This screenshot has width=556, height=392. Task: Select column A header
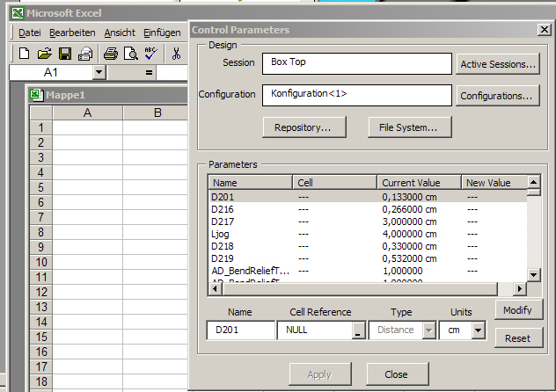tap(88, 113)
